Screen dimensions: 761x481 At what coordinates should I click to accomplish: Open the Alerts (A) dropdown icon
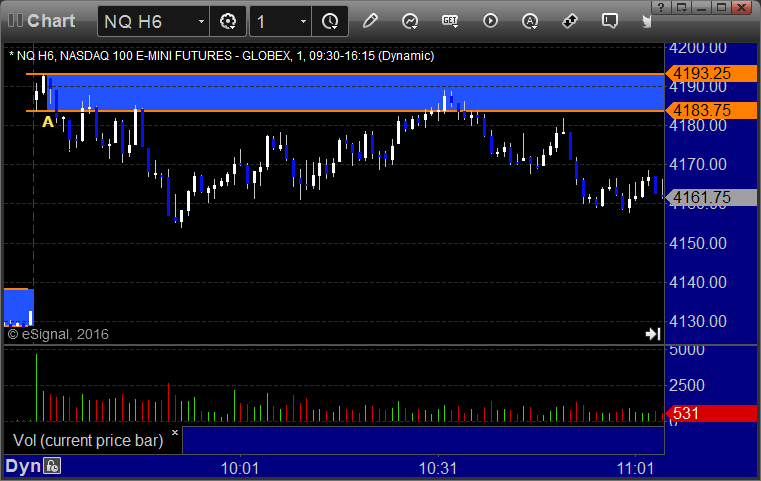[x=530, y=21]
